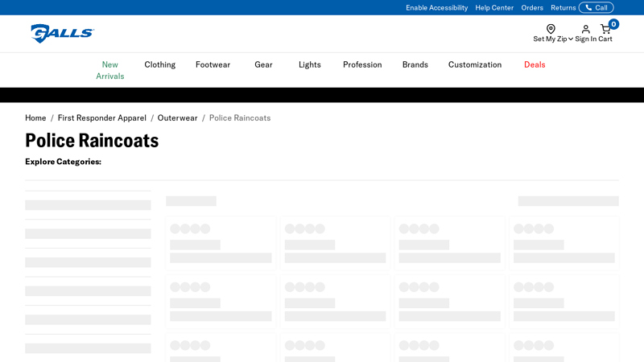Open the Footwear menu
644x362 pixels.
[213, 64]
